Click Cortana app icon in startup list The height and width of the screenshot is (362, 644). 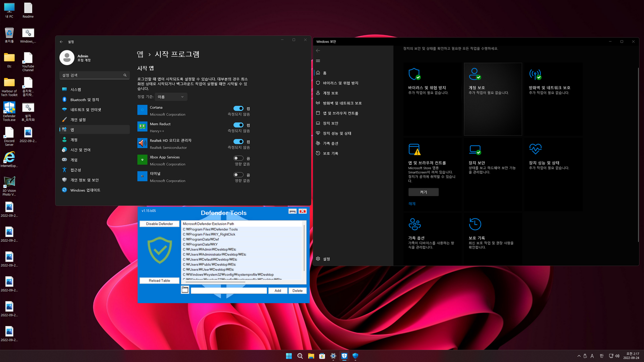pos(142,110)
